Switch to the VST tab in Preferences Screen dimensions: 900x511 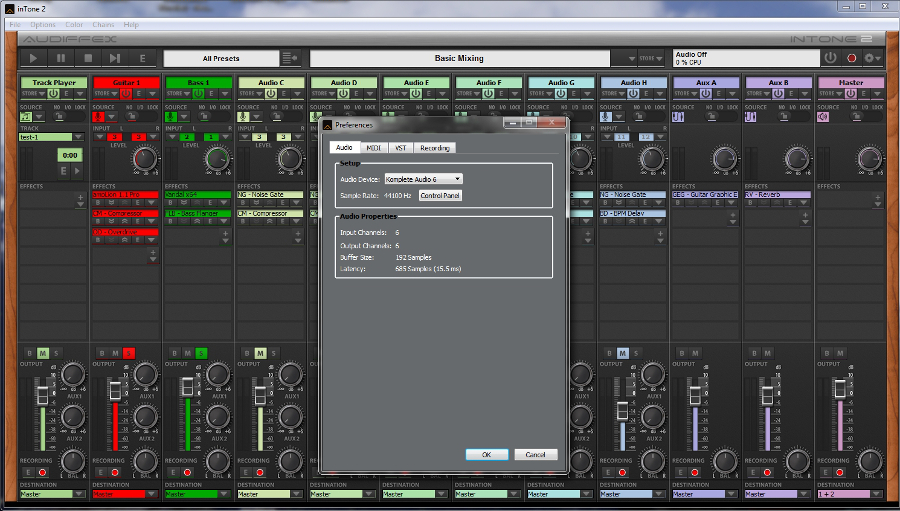coord(401,148)
